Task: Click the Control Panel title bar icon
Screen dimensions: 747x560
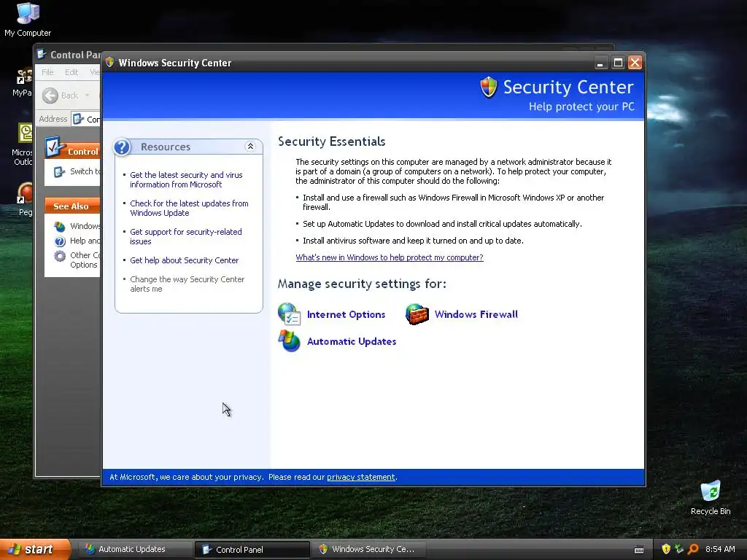Action: [42, 54]
